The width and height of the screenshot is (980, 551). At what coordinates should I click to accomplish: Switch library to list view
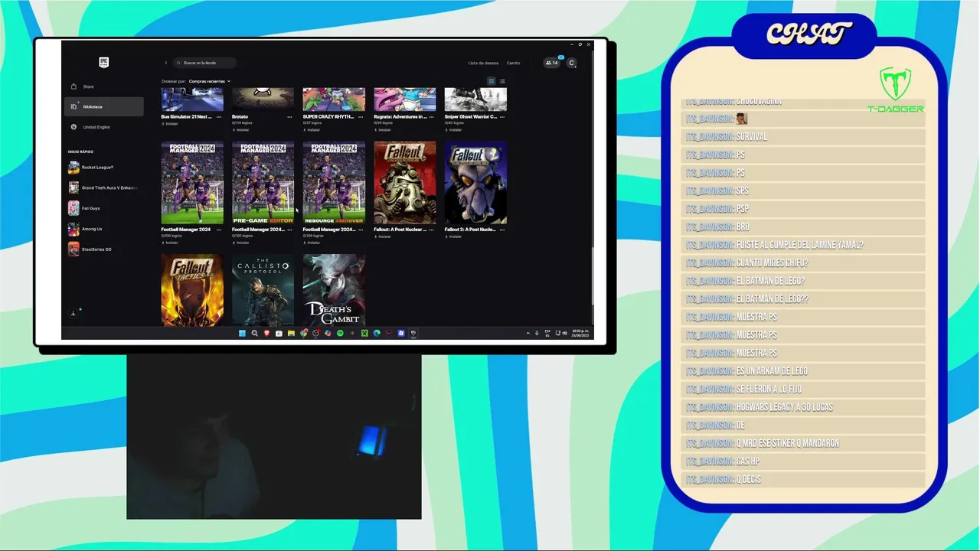[x=502, y=81]
